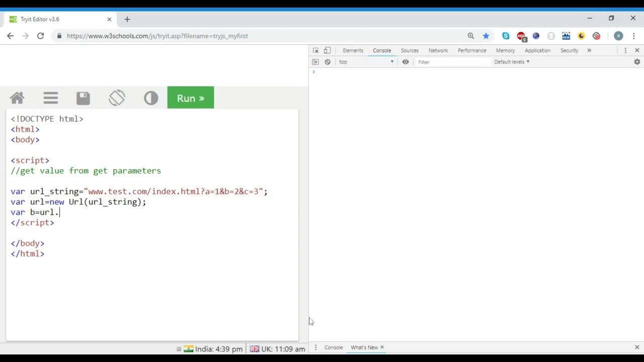Click the India time clock overlay
This screenshot has width=644, height=362.
pos(213,349)
